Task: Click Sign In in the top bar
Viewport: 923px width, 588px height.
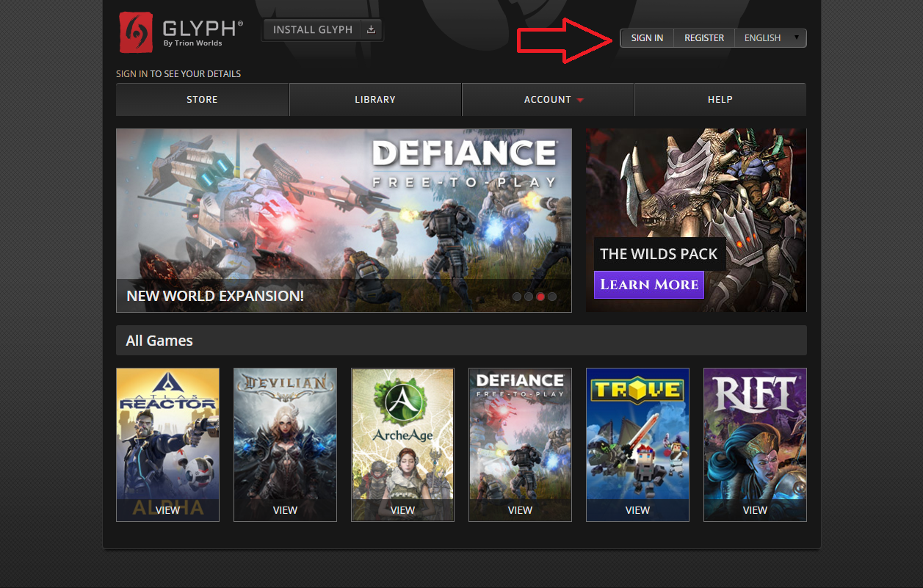Action: [x=647, y=38]
